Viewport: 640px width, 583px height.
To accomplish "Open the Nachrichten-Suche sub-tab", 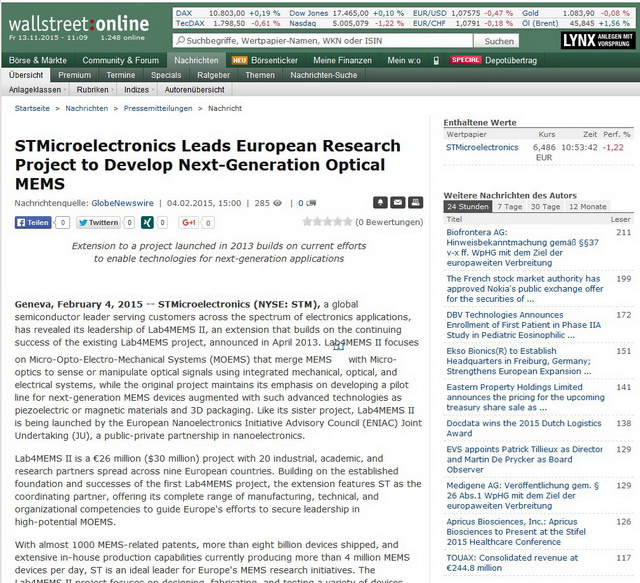I will click(324, 75).
